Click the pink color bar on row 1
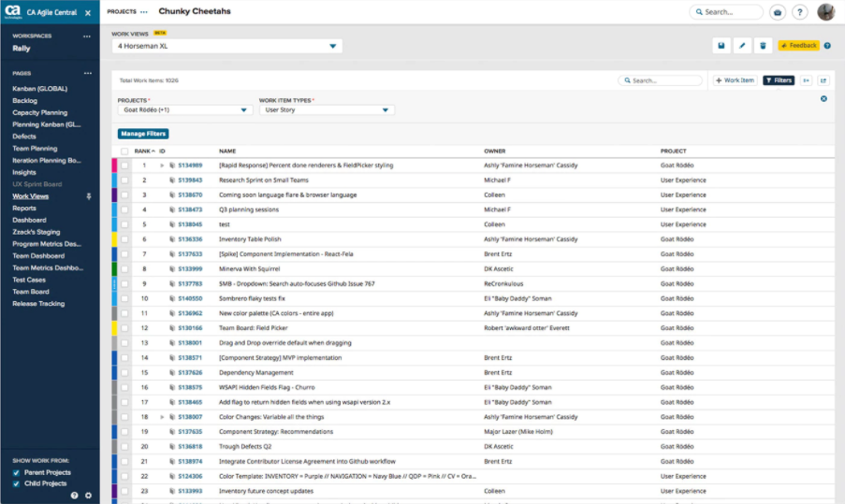 (114, 166)
